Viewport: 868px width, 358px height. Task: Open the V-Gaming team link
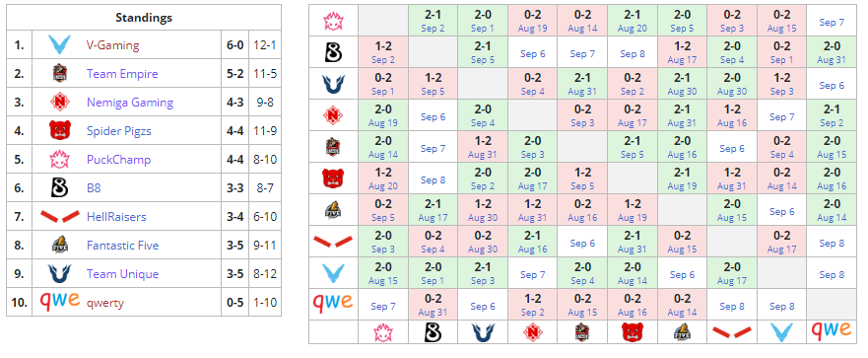113,45
